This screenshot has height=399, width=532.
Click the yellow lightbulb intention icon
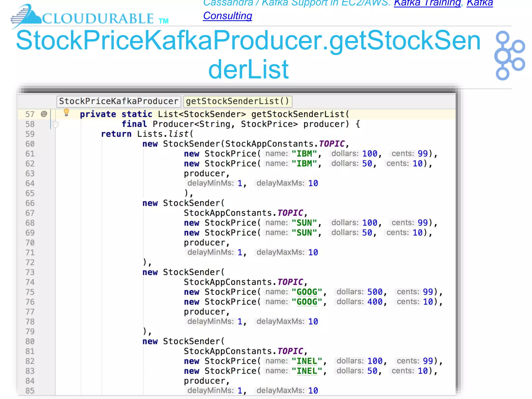point(66,112)
